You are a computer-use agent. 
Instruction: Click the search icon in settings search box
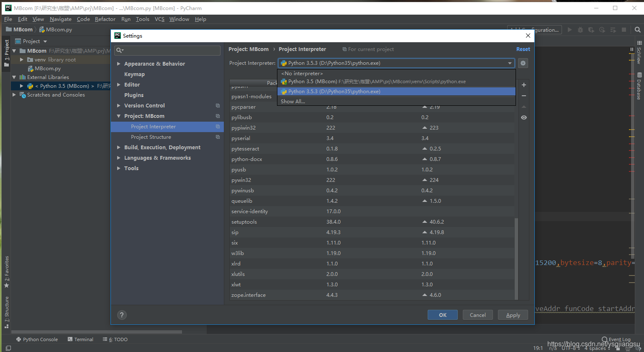pos(120,50)
